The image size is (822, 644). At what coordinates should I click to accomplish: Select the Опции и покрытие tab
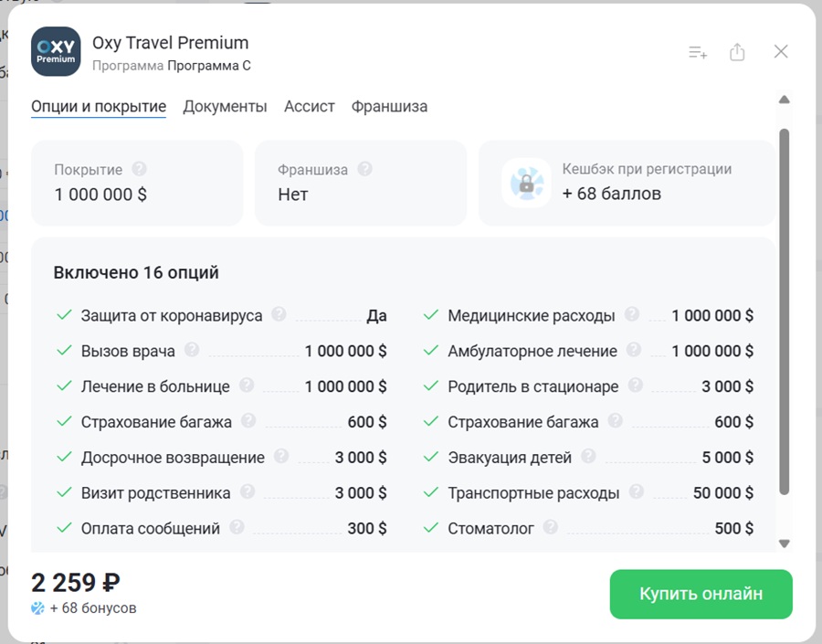(x=99, y=107)
